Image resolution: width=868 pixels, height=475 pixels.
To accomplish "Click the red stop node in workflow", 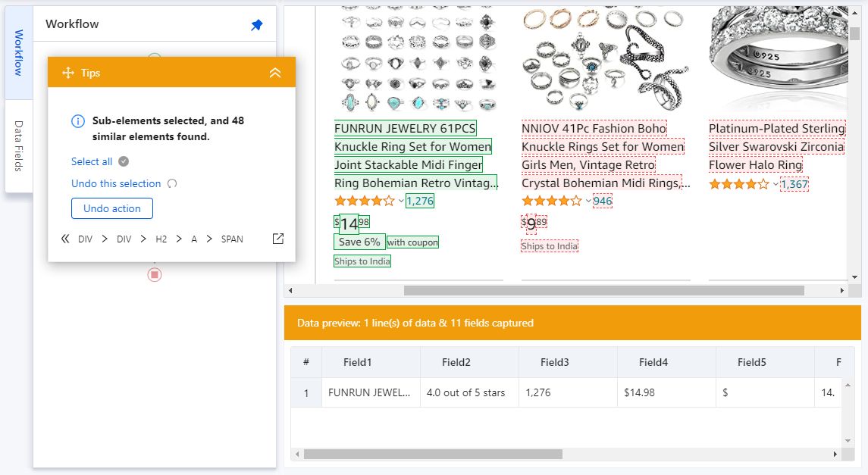I will click(155, 275).
